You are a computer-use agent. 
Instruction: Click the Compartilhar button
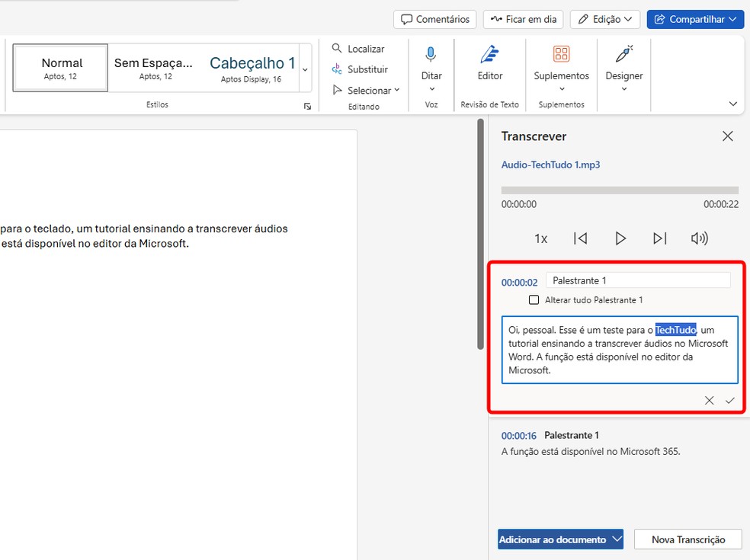coord(695,19)
